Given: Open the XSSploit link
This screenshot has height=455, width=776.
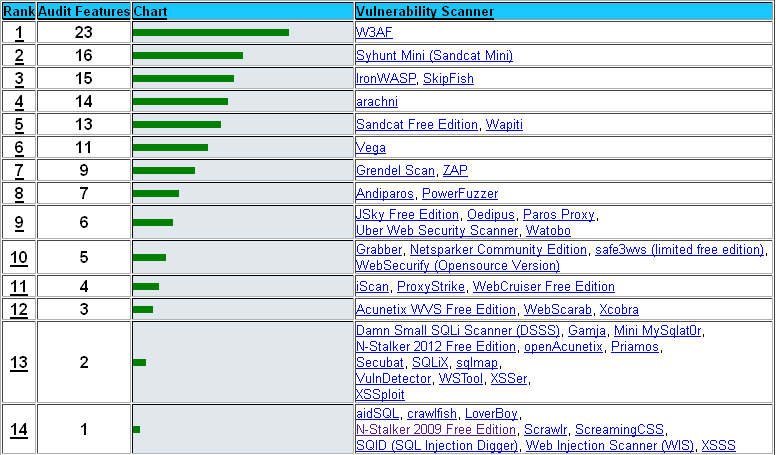Looking at the screenshot, I should (380, 395).
